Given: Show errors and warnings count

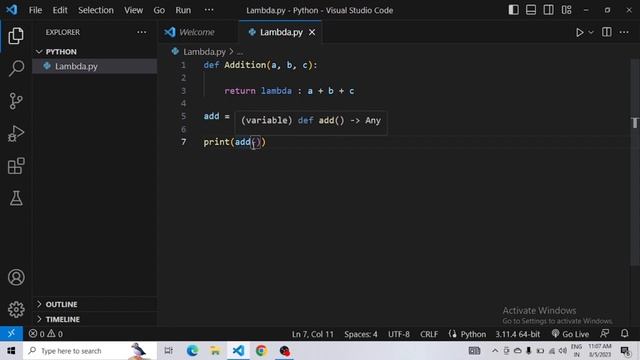Looking at the screenshot, I should pyautogui.click(x=46, y=334).
